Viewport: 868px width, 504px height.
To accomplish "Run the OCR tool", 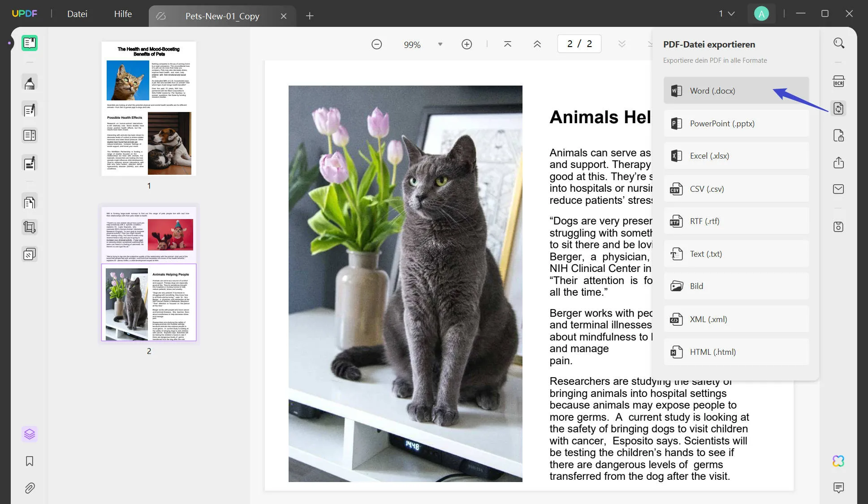I will tap(838, 82).
